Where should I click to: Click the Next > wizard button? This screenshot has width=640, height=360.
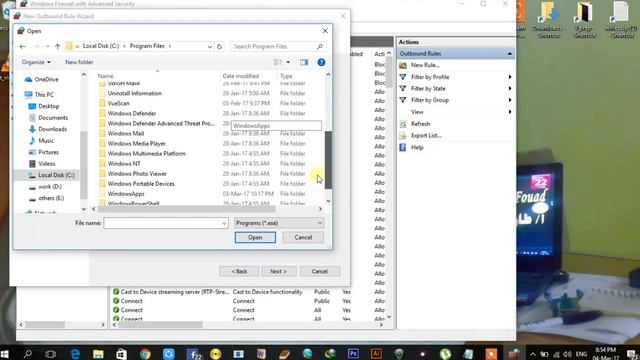278,271
